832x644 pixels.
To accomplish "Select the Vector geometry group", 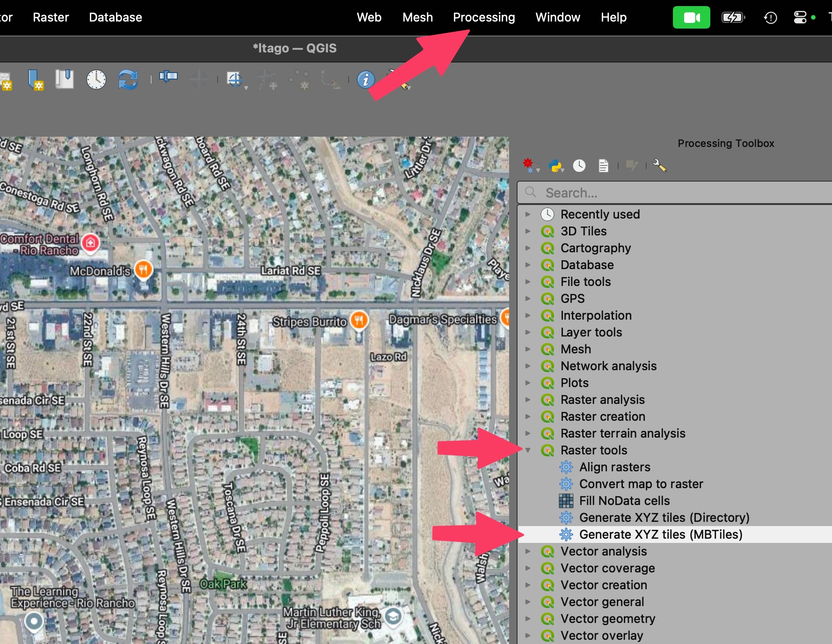I will point(608,619).
